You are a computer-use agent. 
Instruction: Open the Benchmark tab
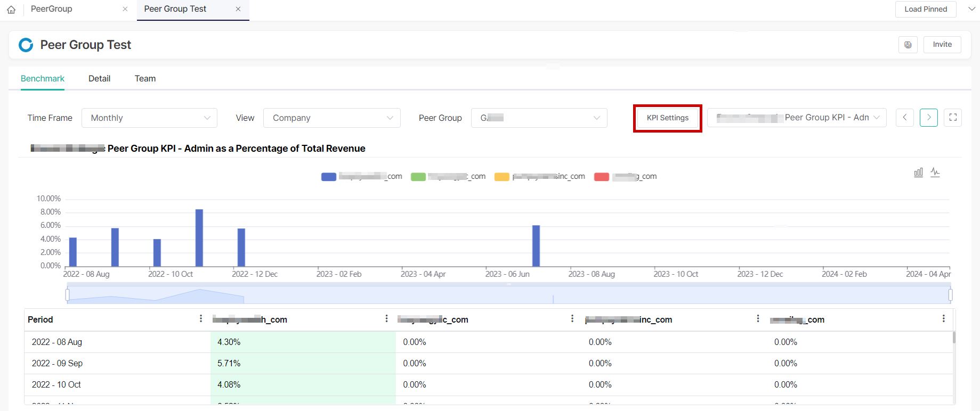[x=43, y=78]
